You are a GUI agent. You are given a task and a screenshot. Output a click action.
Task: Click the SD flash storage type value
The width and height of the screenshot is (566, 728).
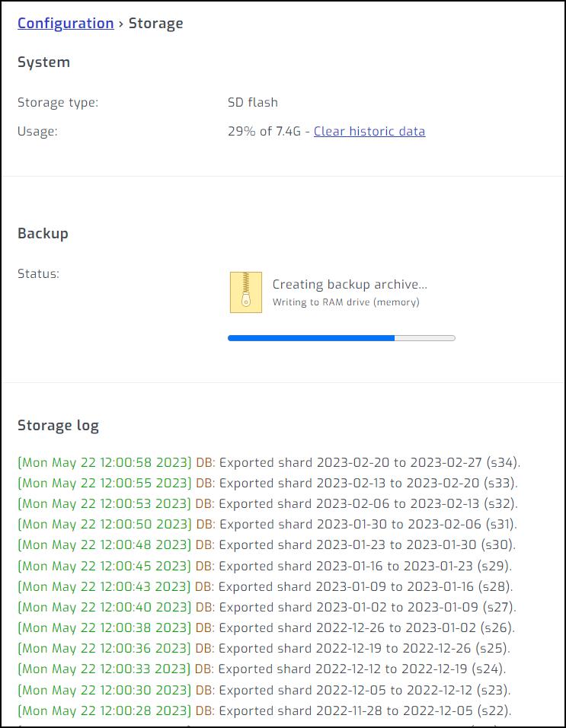(252, 102)
